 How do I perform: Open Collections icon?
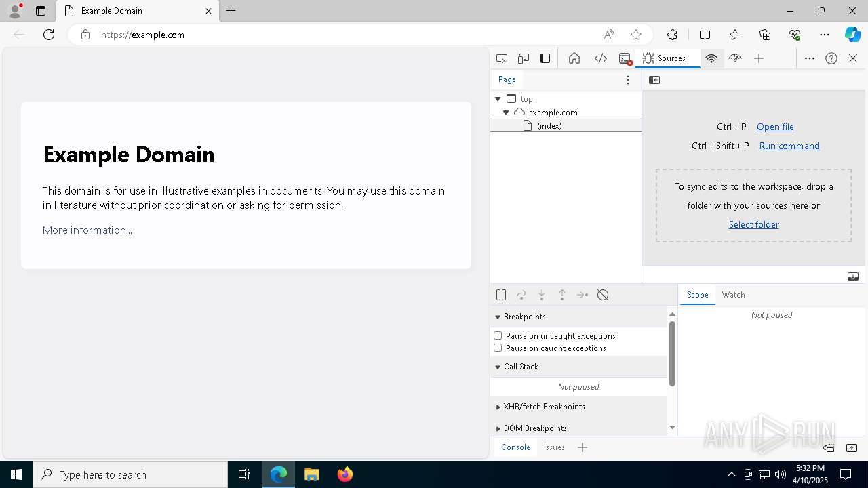point(765,35)
